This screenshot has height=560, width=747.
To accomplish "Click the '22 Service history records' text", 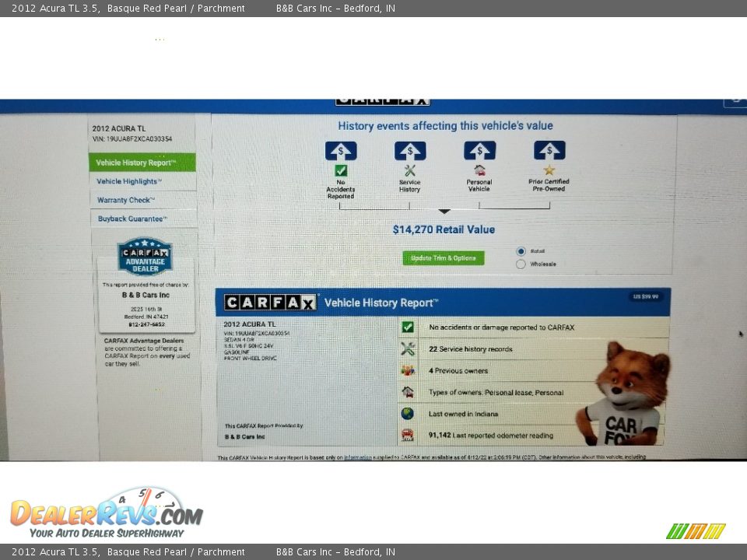I will 471,349.
